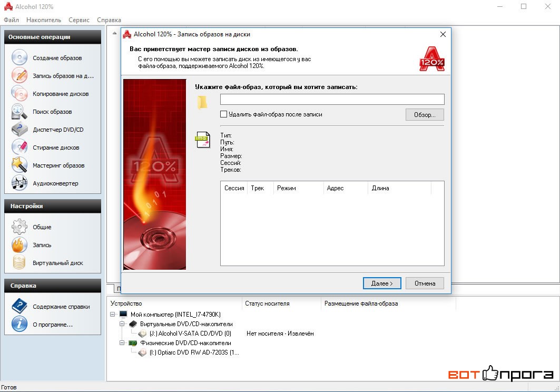Enable Удалить файл-образ после записи checkbox
Screen dimensions: 560x392
point(223,114)
